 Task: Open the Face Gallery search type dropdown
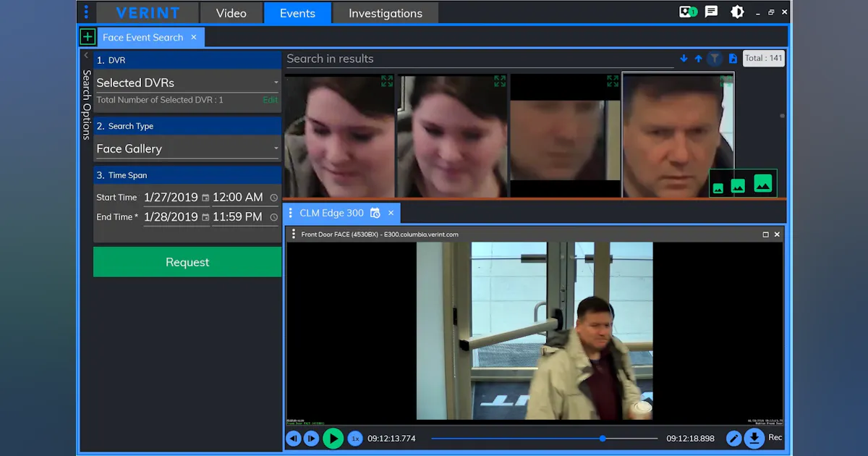tap(187, 148)
